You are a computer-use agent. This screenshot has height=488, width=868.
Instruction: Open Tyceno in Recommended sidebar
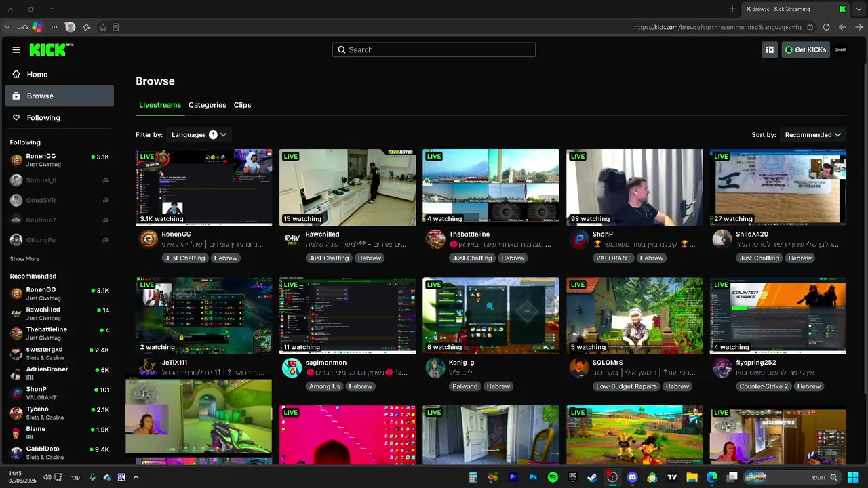point(60,413)
